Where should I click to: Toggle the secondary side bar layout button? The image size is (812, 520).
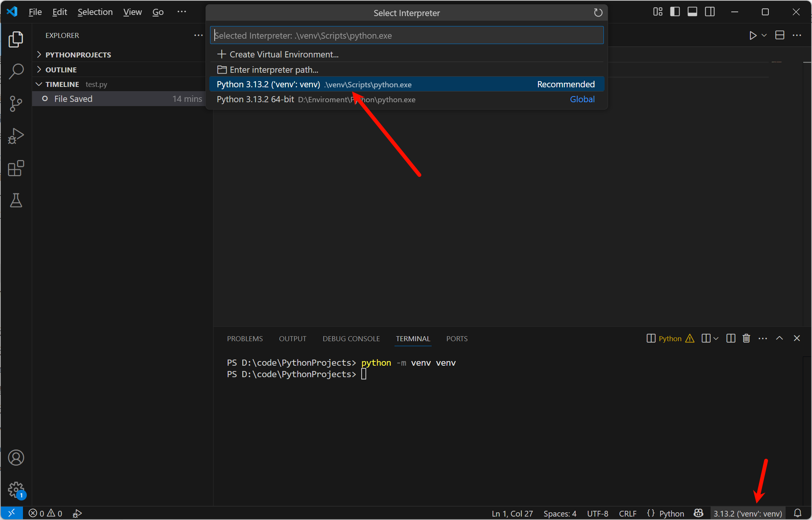(710, 12)
